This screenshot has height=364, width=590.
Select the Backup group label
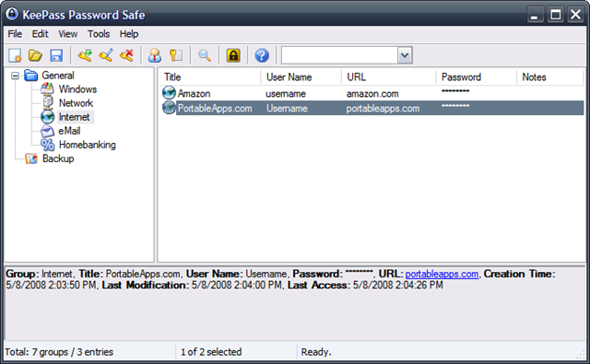point(58,159)
